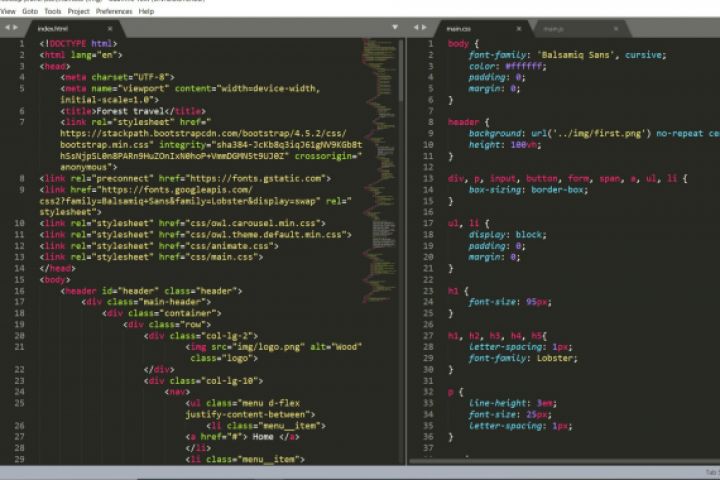
Task: Close the index.html tab
Action: click(x=110, y=28)
